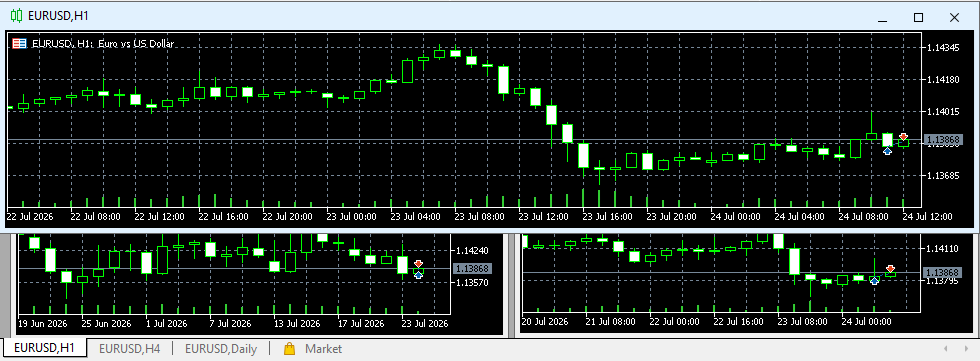Click the '23 Jul 2026' date label on the lower-left chart
The image size is (980, 361).
[x=424, y=324]
